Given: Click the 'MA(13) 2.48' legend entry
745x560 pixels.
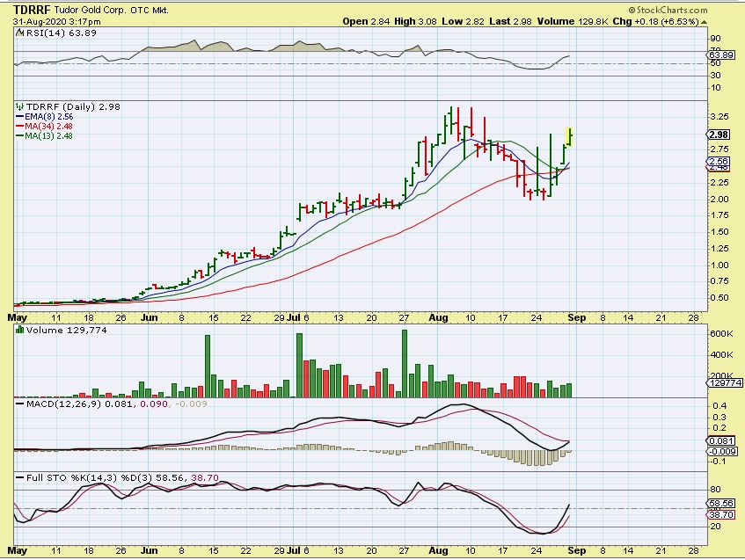Looking at the screenshot, I should point(48,135).
